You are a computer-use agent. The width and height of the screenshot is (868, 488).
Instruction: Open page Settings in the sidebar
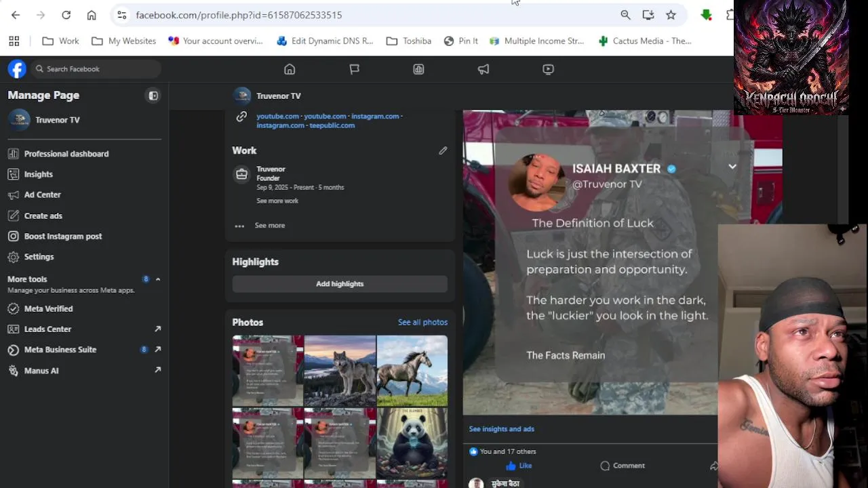(84, 257)
